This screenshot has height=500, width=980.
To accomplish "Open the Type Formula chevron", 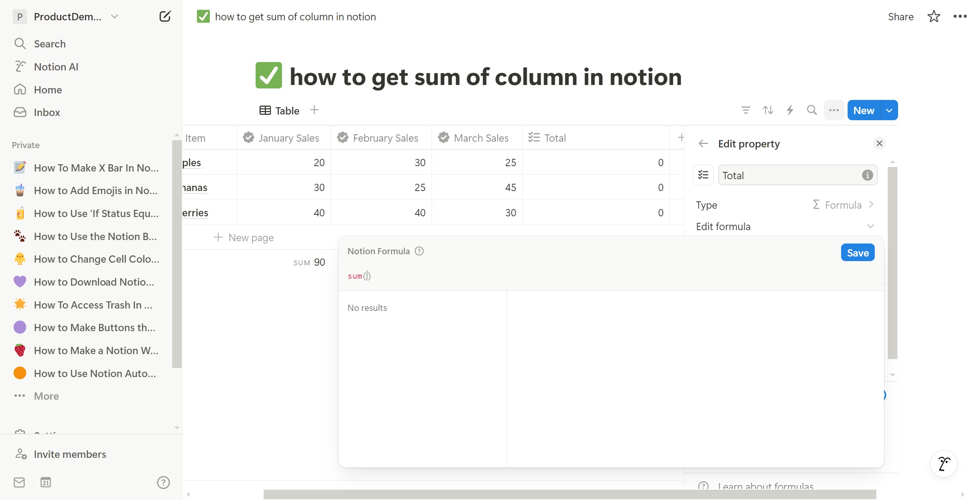I will coord(871,204).
